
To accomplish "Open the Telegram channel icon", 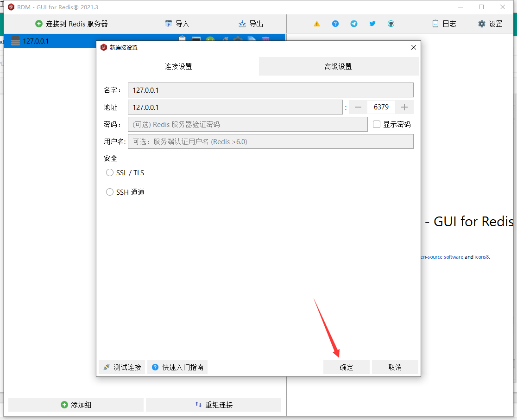I will click(x=354, y=24).
